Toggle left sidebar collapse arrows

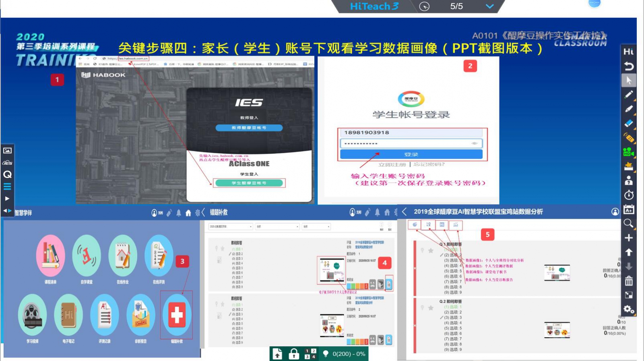[x=7, y=211]
